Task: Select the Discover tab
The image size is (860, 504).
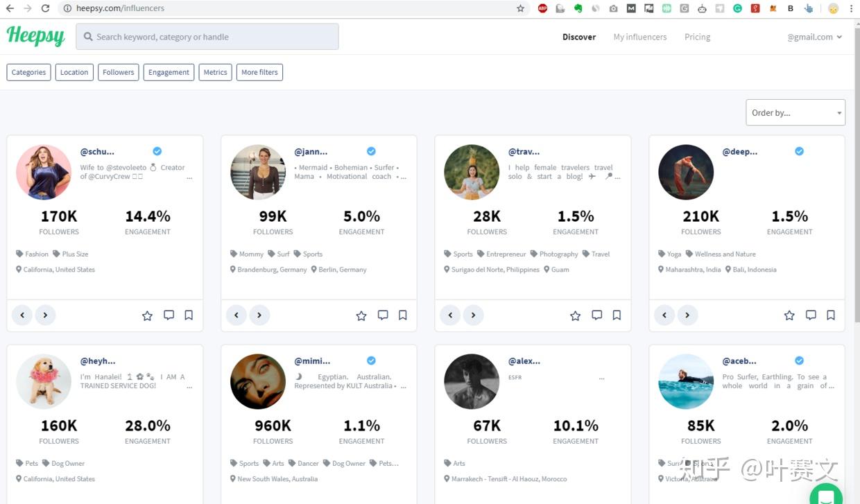Action: pyautogui.click(x=579, y=37)
